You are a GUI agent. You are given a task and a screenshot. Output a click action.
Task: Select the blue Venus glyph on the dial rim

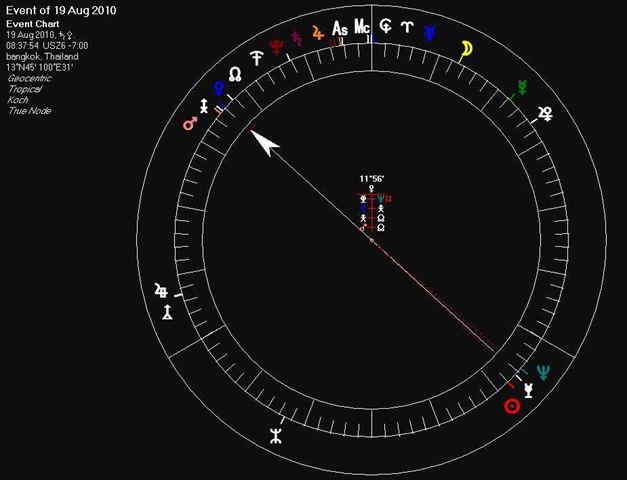point(219,88)
